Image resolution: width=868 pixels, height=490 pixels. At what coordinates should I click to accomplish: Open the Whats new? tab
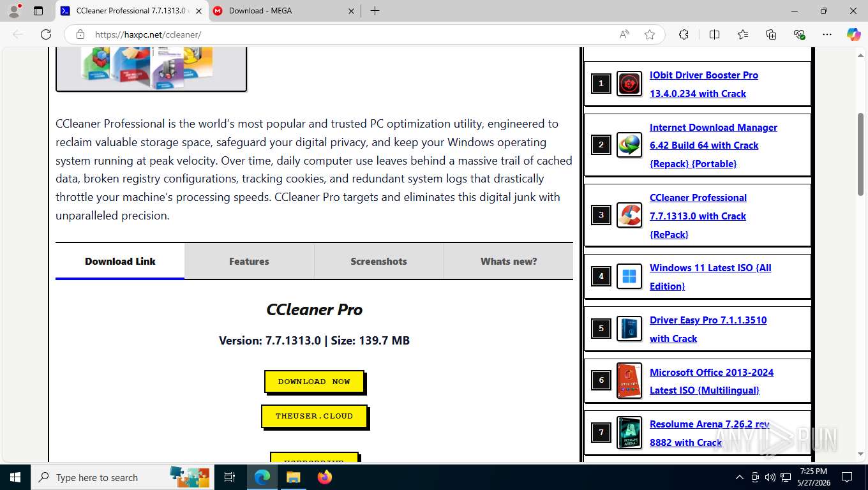509,261
